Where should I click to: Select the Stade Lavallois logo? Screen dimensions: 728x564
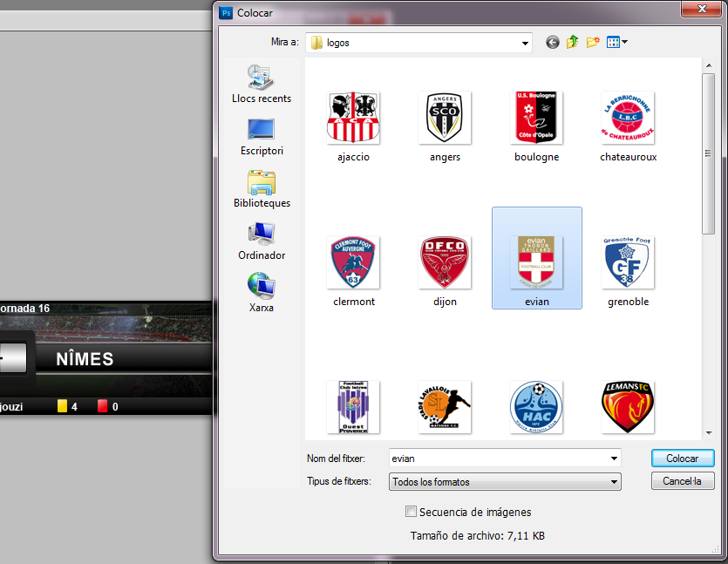tap(445, 407)
